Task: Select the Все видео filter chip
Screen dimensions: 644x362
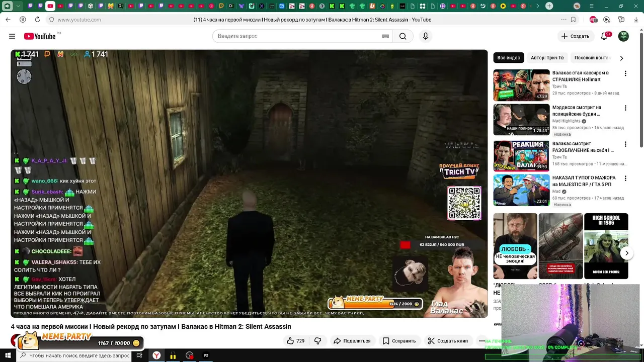Action: click(x=509, y=58)
